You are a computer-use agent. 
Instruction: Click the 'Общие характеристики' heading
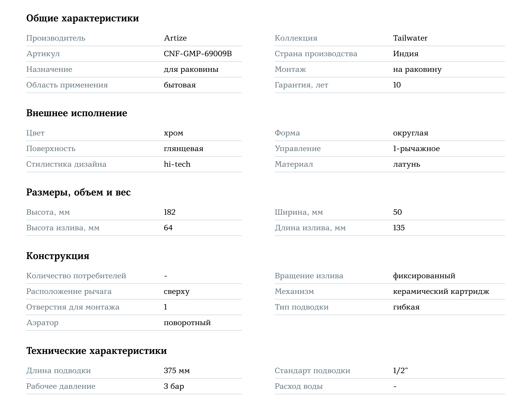[x=82, y=18]
